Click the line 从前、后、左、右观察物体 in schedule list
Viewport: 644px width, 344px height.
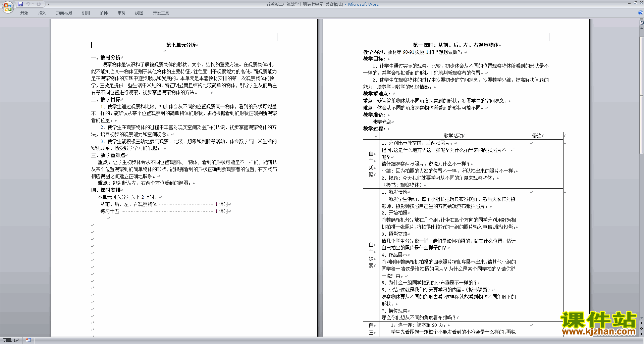click(128, 204)
